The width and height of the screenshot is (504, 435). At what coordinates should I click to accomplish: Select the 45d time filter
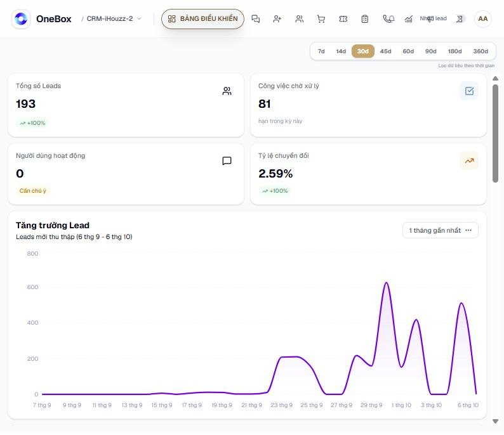pyautogui.click(x=385, y=51)
